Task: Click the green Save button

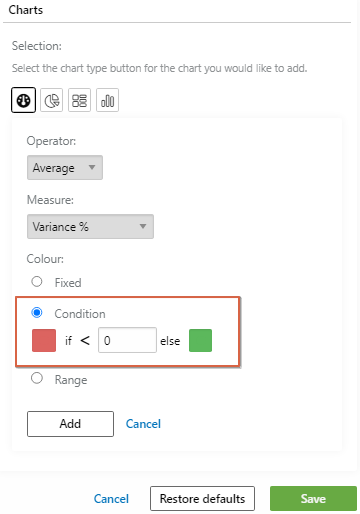Action: [x=313, y=499]
